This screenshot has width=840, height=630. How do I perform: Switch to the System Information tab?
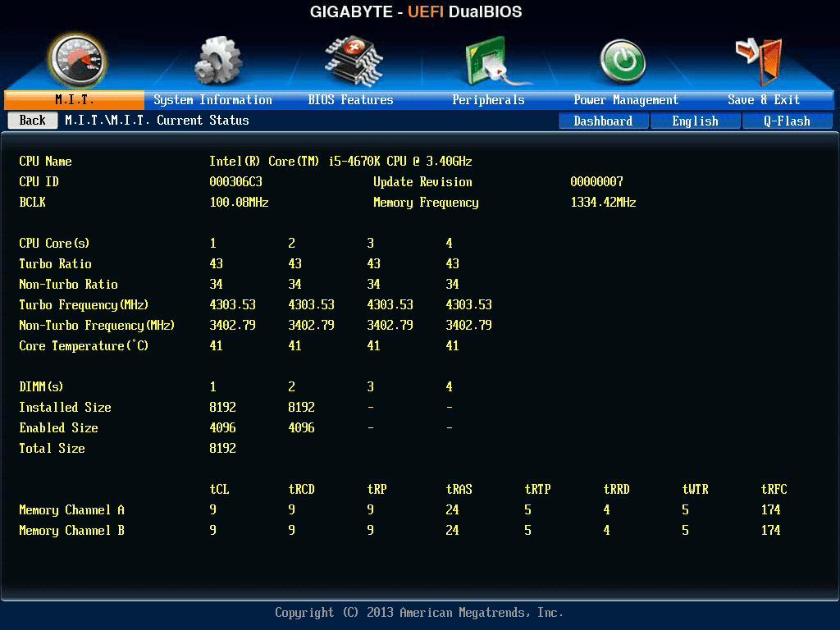coord(212,99)
